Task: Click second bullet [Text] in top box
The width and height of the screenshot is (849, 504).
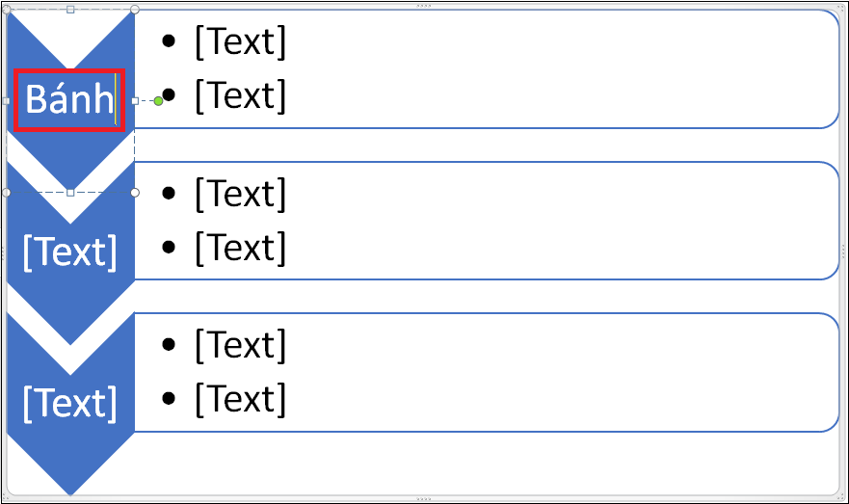Action: pos(240,95)
